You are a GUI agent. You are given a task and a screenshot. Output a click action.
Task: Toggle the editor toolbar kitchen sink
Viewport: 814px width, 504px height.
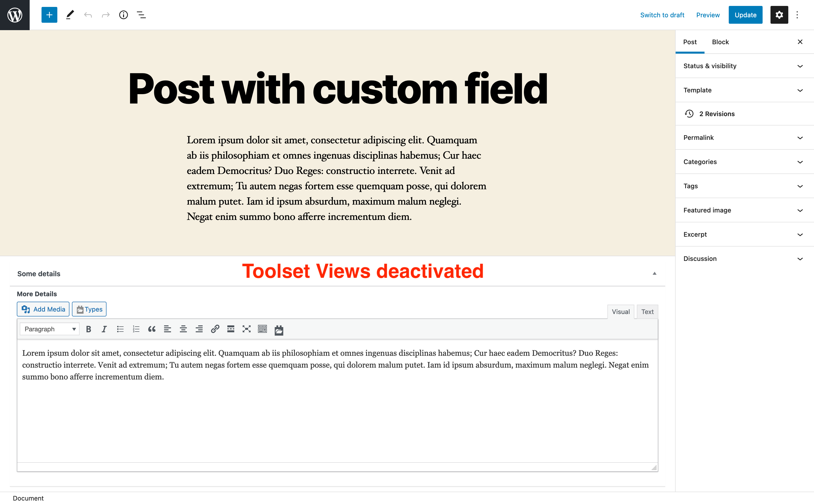tap(262, 329)
